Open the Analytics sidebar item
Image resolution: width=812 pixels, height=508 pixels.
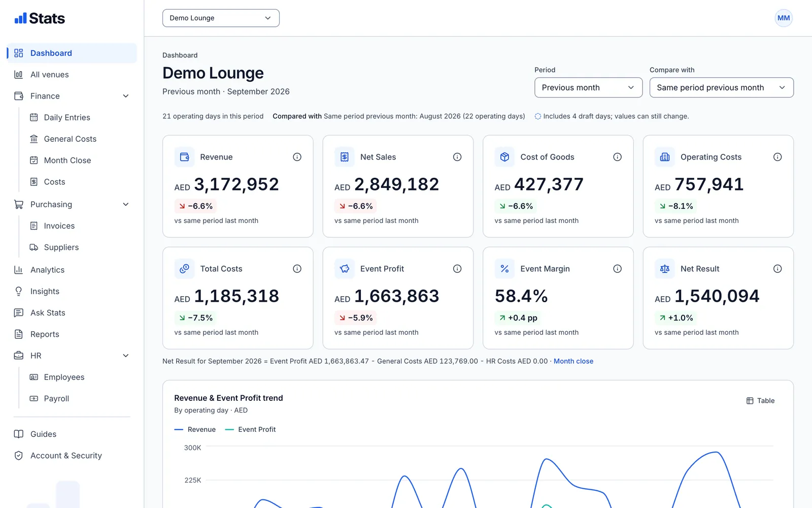pos(72,270)
